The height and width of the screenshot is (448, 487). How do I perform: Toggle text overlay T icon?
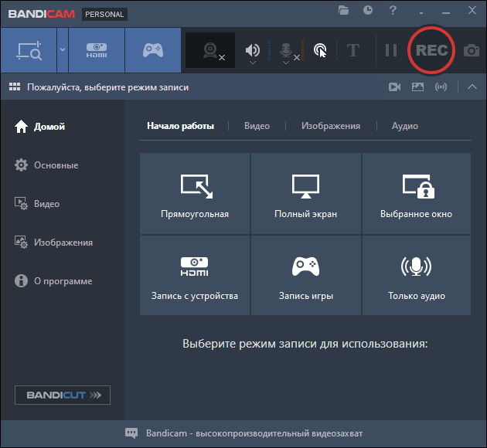point(353,50)
